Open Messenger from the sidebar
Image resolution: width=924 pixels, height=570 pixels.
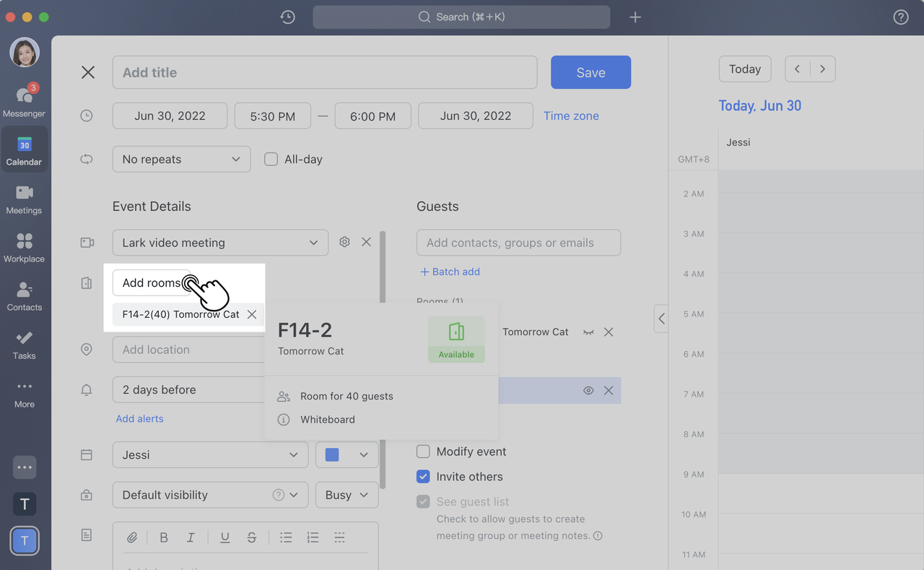coord(24,100)
